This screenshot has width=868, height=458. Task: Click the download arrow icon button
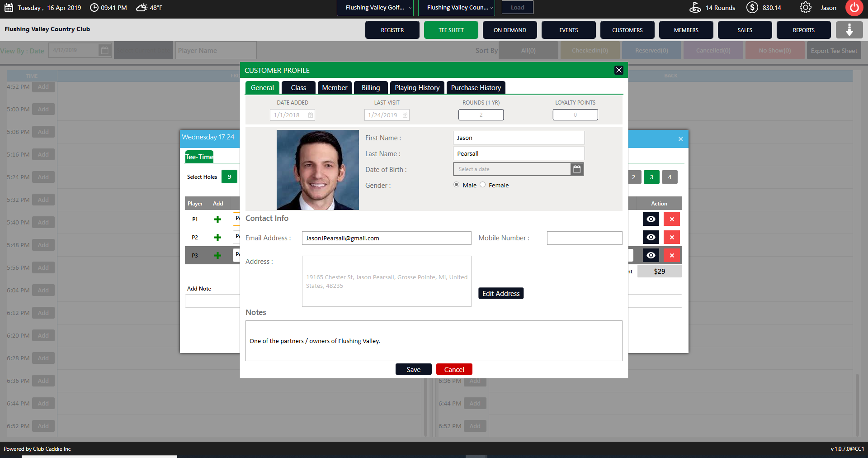849,30
